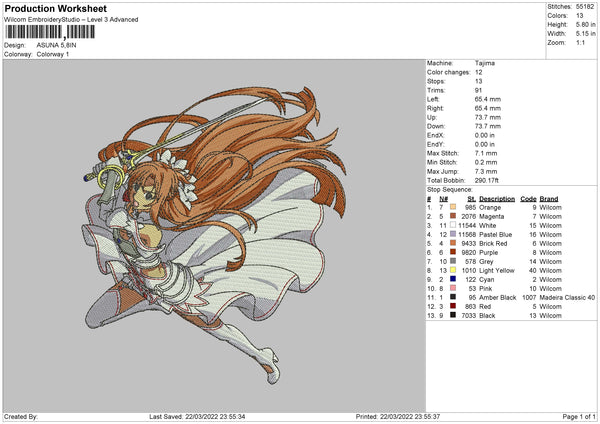This screenshot has width=600, height=424.
Task: Select the Amber Black swatch
Action: click(453, 296)
